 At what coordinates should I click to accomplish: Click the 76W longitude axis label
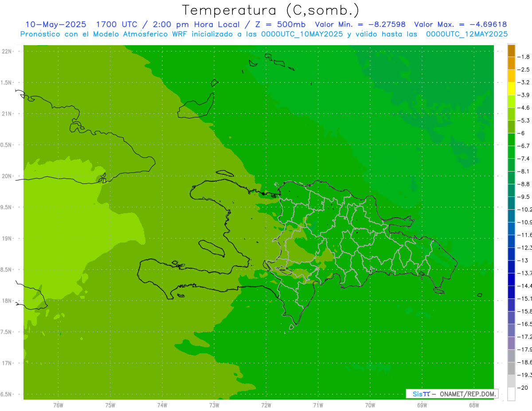[58, 405]
